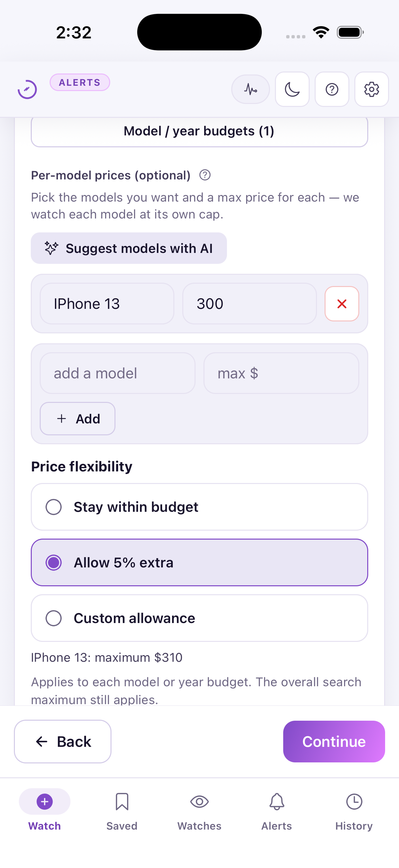Go to the Watches eye tab
Viewport: 399px width, 868px height.
(x=199, y=811)
